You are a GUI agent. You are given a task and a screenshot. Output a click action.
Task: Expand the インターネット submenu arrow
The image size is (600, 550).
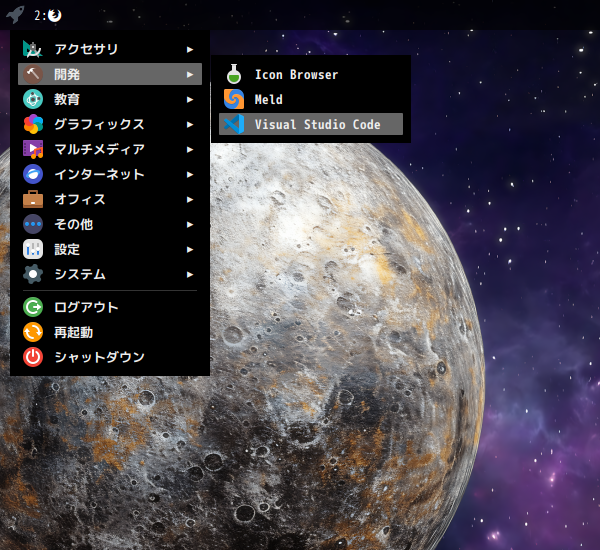click(190, 175)
